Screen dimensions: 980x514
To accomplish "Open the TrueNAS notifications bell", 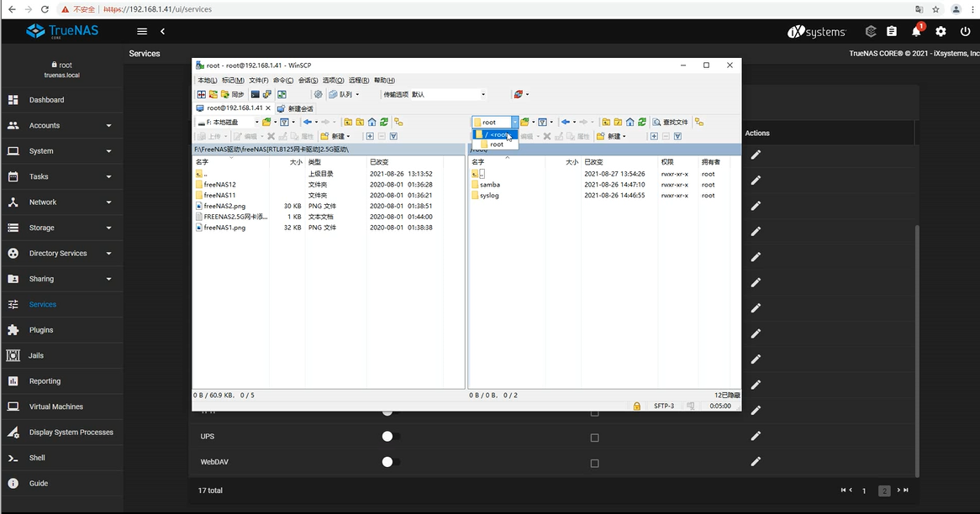I will pos(916,32).
